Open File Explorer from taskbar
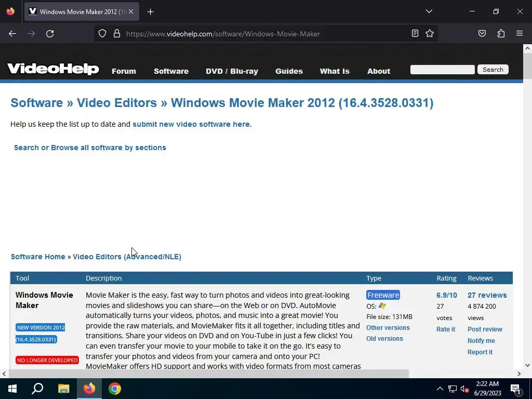 pyautogui.click(x=63, y=389)
